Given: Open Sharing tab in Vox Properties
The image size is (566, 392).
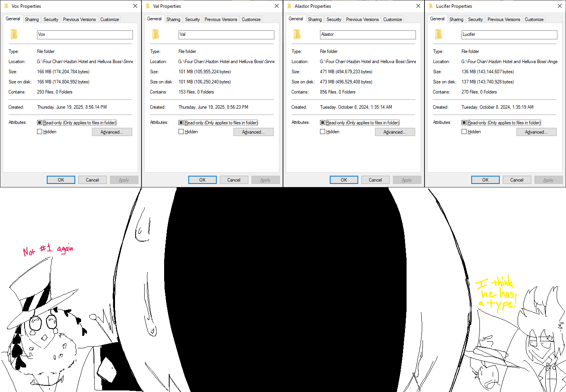Looking at the screenshot, I should [32, 19].
